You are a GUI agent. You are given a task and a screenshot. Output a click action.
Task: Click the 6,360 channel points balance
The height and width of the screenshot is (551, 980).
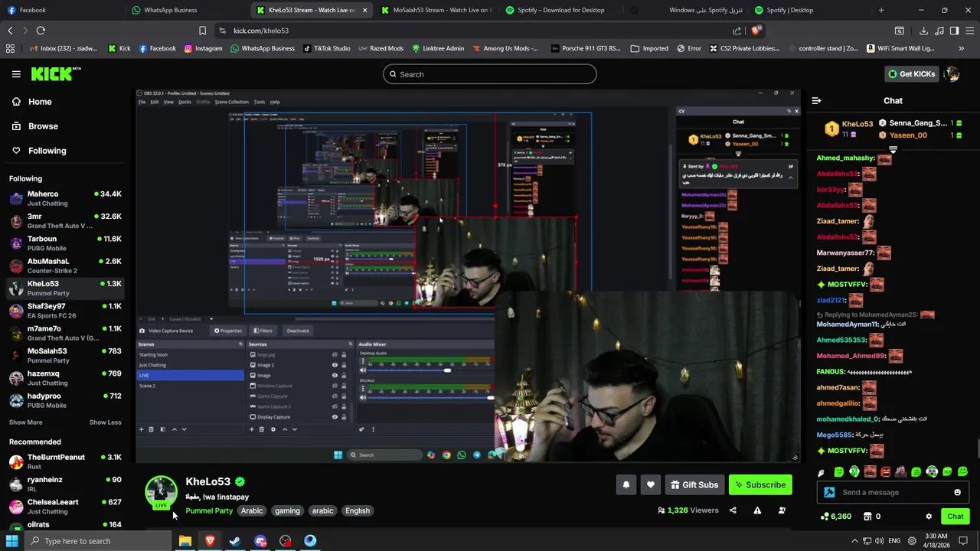coord(835,517)
